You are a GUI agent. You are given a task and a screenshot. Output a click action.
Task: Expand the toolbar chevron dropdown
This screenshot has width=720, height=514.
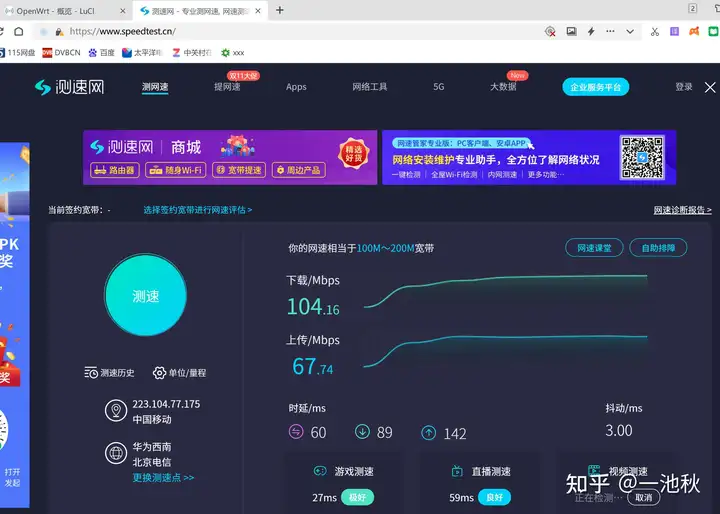tap(630, 32)
